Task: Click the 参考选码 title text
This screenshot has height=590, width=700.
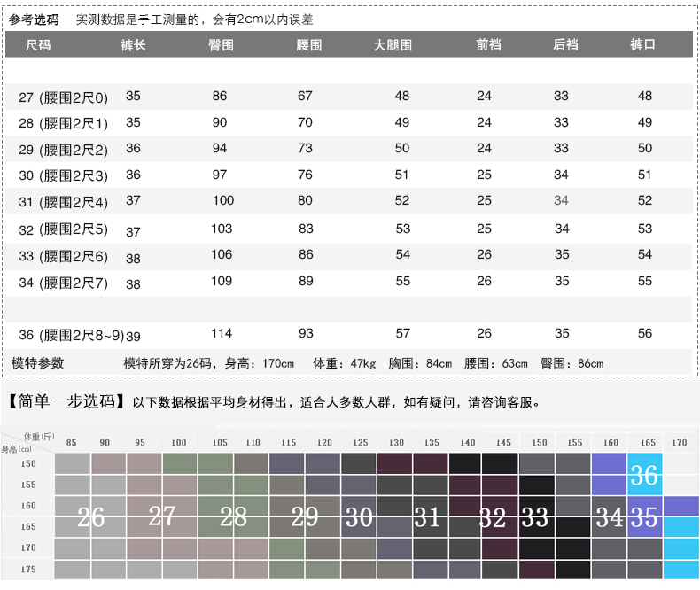Action: pos(35,19)
